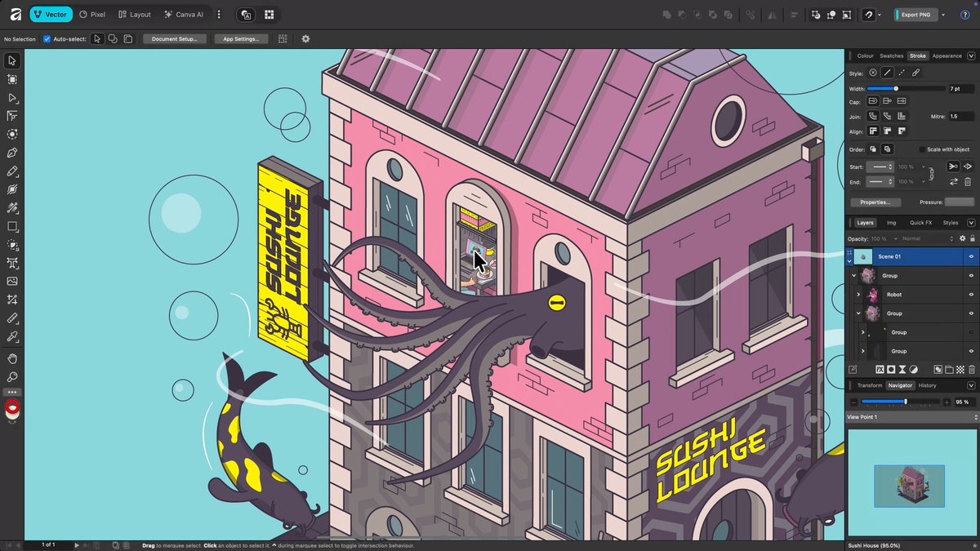Select the Node tool
Screen dimensions: 980x551
pyautogui.click(x=12, y=97)
